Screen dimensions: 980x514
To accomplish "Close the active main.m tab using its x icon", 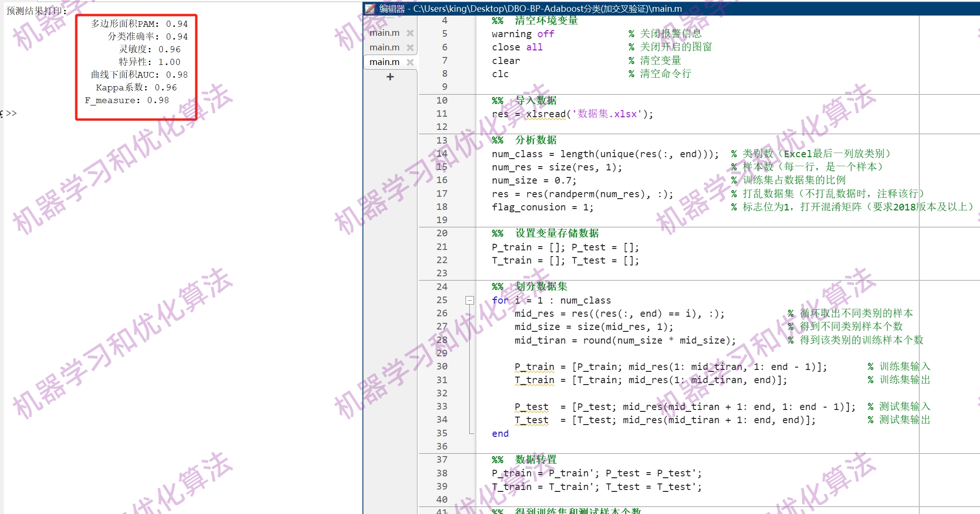I will 410,62.
